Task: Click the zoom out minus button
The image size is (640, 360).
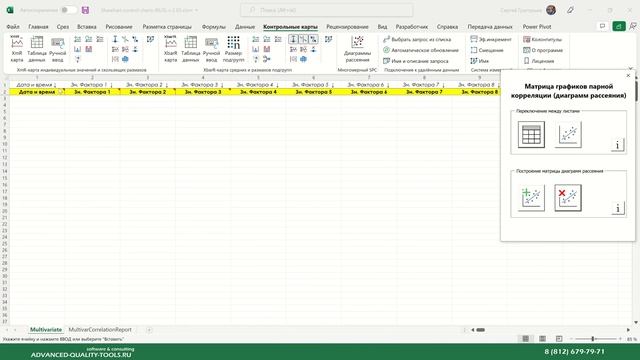Action: (x=571, y=339)
